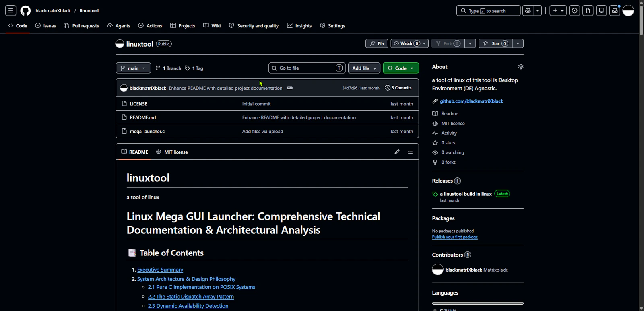Open repository Settings tab

(x=332, y=25)
